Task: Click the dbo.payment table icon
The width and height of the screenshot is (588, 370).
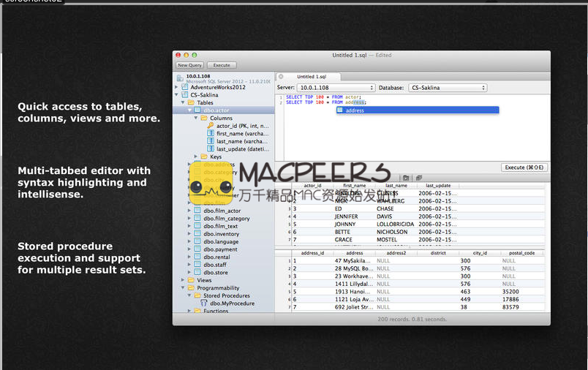Action: point(197,249)
